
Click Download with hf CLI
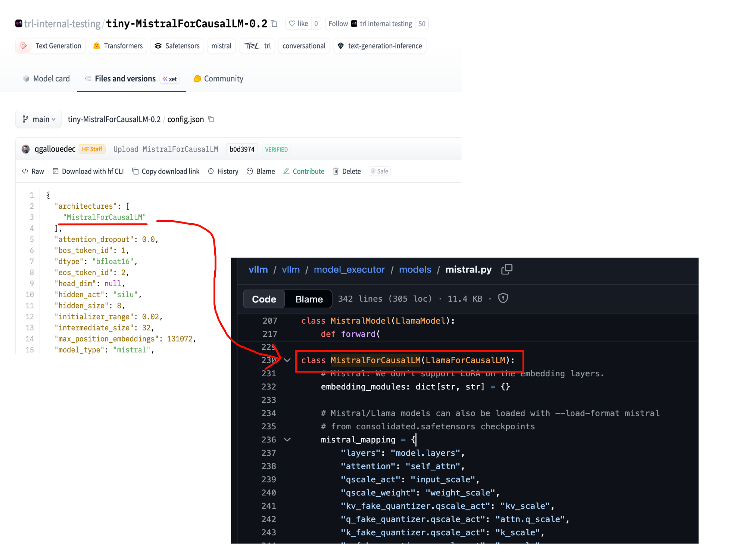point(88,171)
